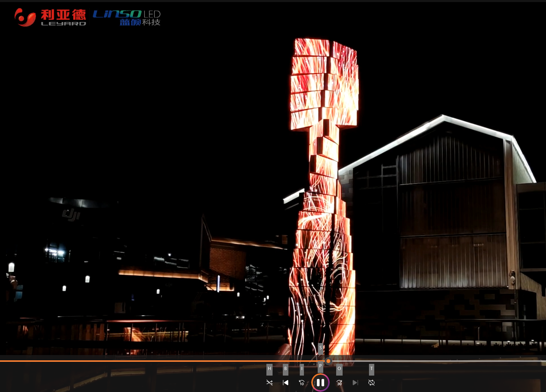
Task: Click the "H" keytip above shuffle
Action: point(269,369)
